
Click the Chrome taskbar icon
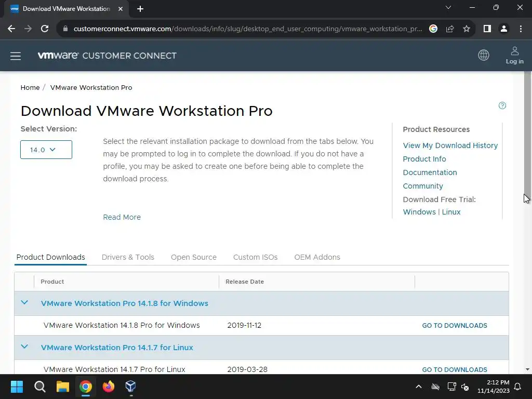[x=86, y=387]
